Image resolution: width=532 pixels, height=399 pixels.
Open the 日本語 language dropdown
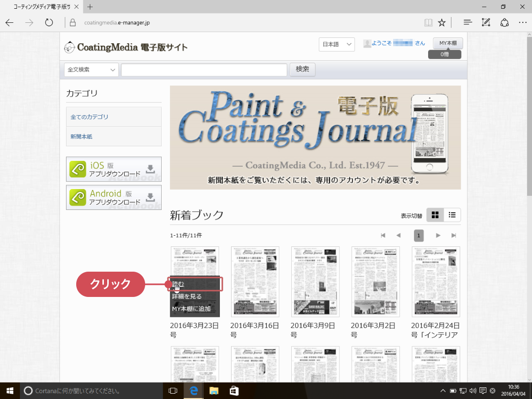click(x=337, y=44)
